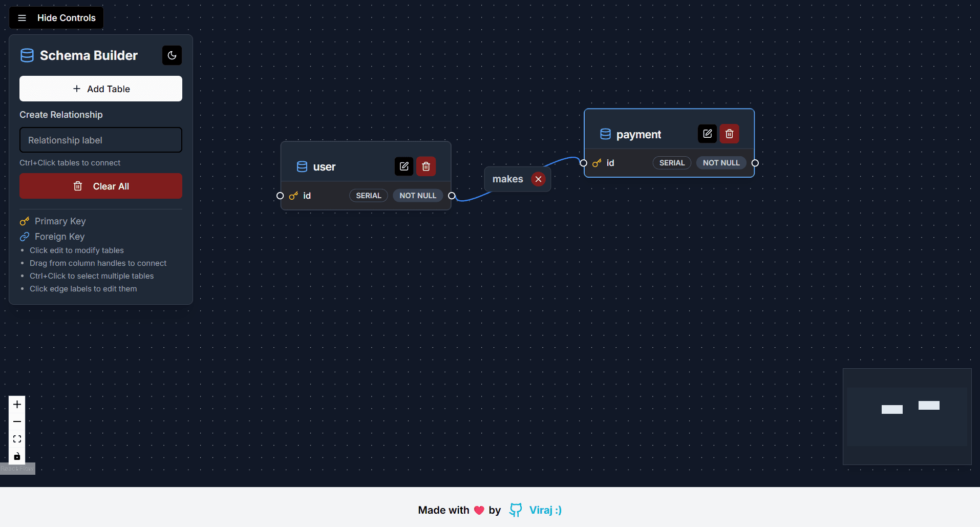Click the makes edge label to edit it
This screenshot has width=980, height=527.
click(507, 179)
